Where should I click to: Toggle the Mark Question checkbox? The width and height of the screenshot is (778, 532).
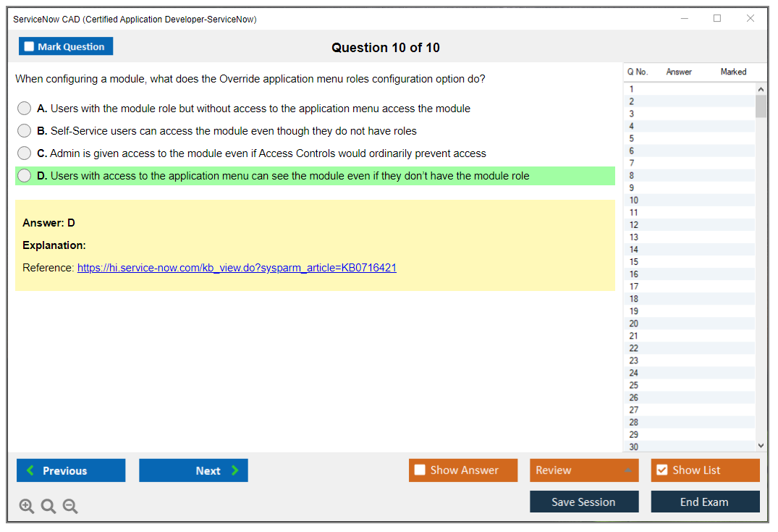click(30, 47)
